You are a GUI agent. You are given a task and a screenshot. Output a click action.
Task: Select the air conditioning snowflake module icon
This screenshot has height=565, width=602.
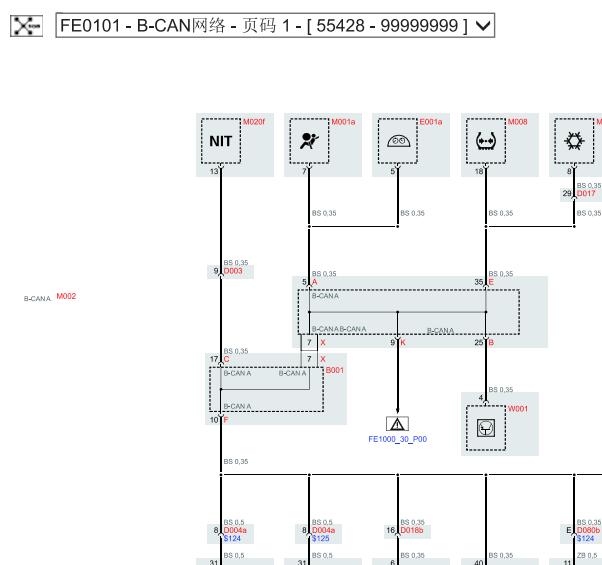click(575, 141)
